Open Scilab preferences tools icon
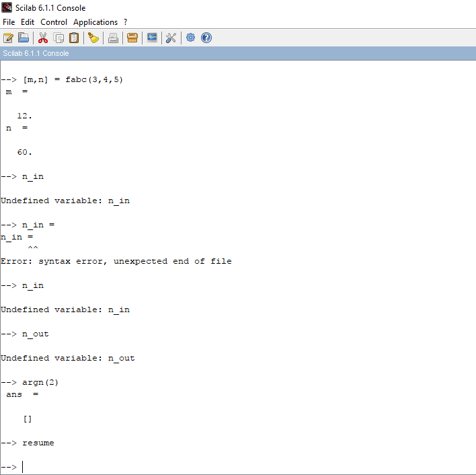This screenshot has height=475, width=476. pyautogui.click(x=171, y=38)
